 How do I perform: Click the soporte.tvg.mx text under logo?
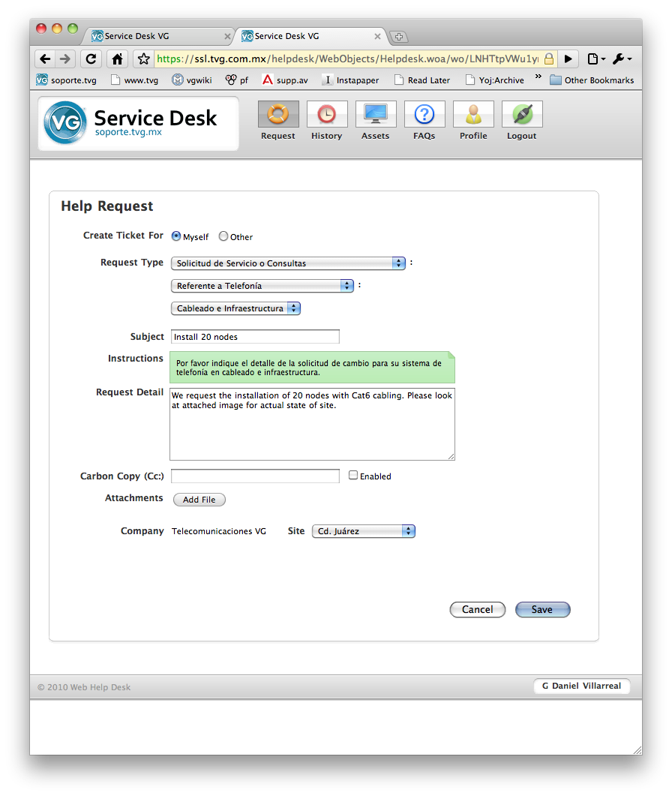coord(128,133)
